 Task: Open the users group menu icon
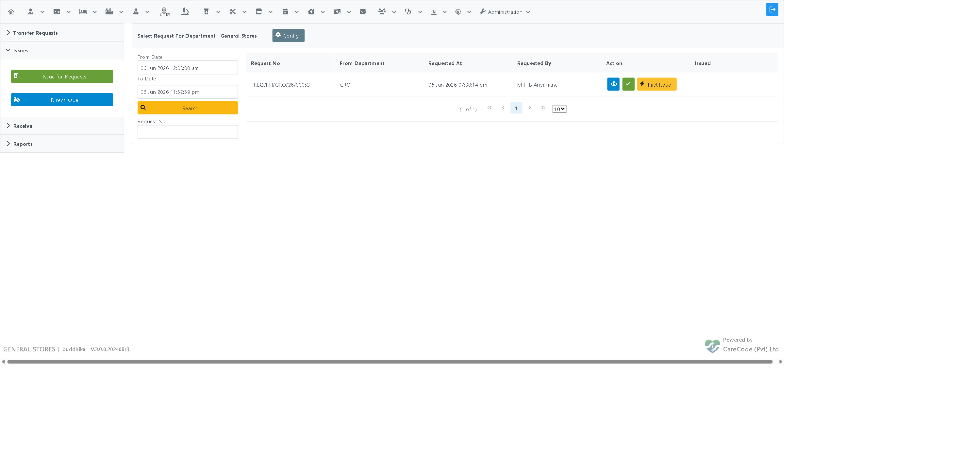[382, 12]
